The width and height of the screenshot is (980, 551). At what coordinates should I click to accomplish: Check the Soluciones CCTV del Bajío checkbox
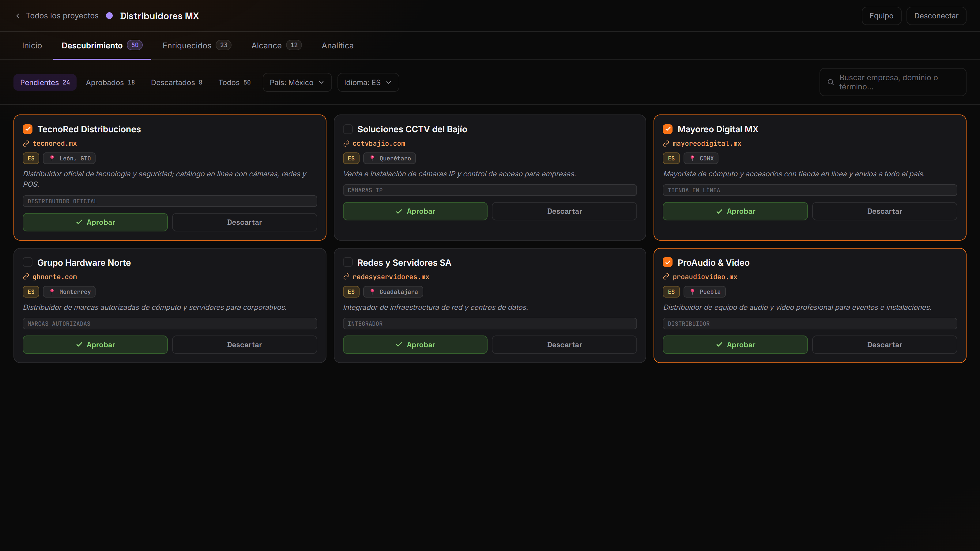[348, 129]
